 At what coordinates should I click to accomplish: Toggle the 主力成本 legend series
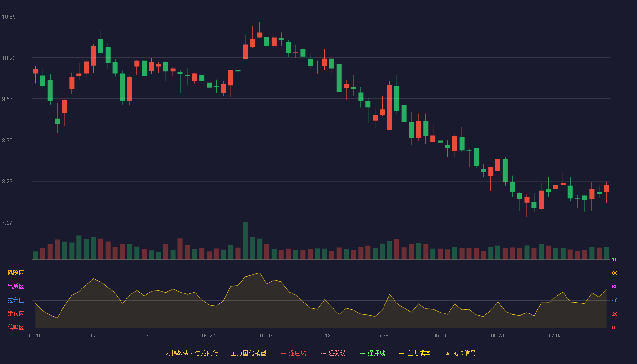tap(415, 353)
